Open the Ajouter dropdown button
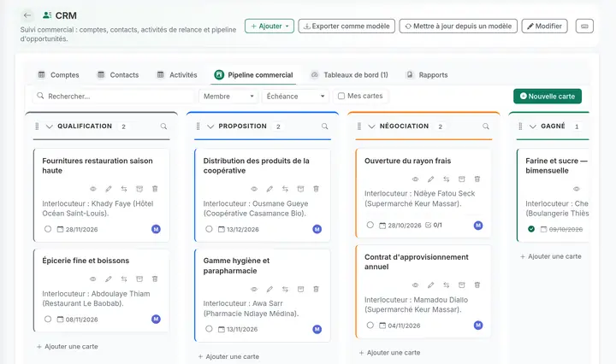This screenshot has height=364, width=616. 269,26
